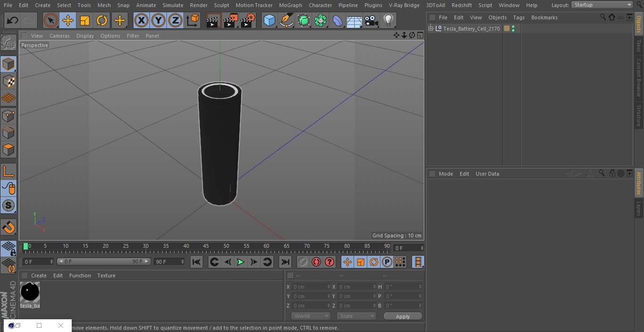Render the active view
The height and width of the screenshot is (332, 644).
tap(214, 20)
